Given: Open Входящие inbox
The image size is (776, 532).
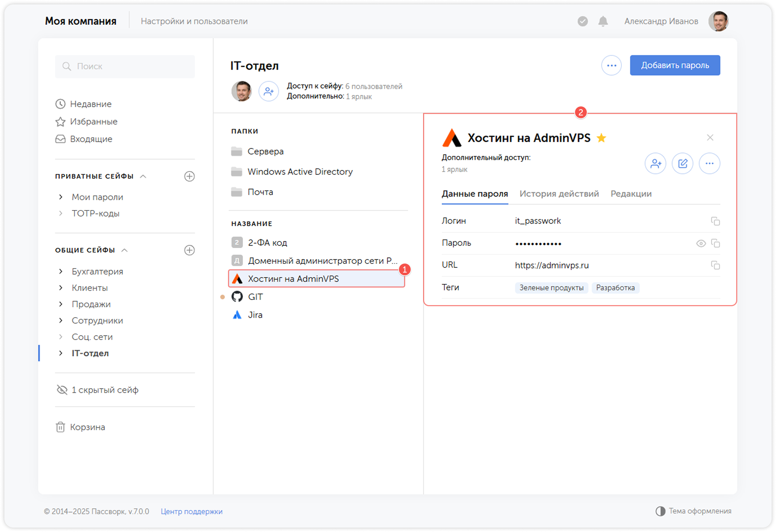Looking at the screenshot, I should pyautogui.click(x=84, y=139).
